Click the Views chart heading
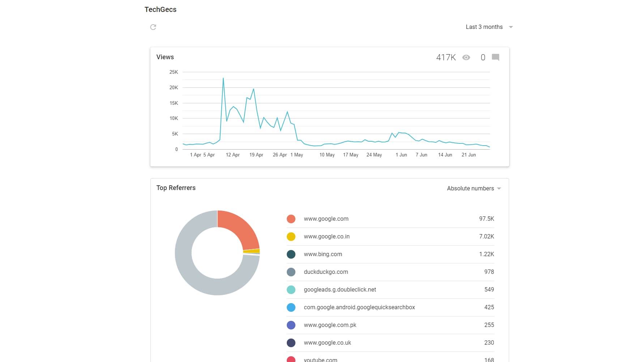This screenshot has height=362, width=644. pyautogui.click(x=165, y=57)
